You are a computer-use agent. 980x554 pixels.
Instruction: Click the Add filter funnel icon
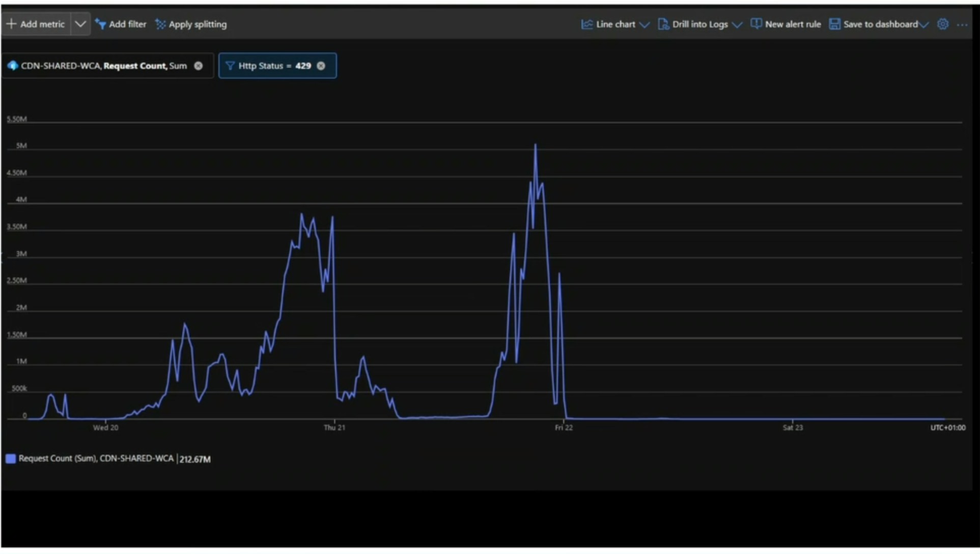(x=100, y=24)
